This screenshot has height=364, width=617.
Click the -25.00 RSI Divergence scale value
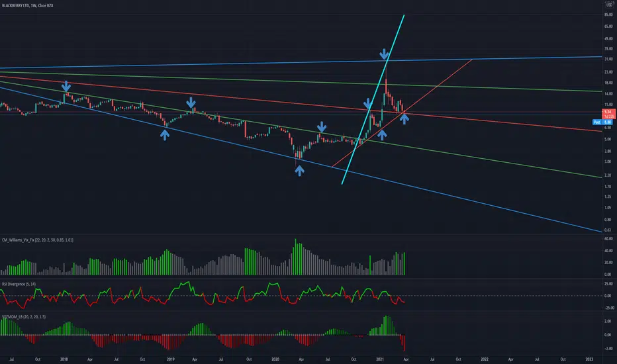pos(608,308)
